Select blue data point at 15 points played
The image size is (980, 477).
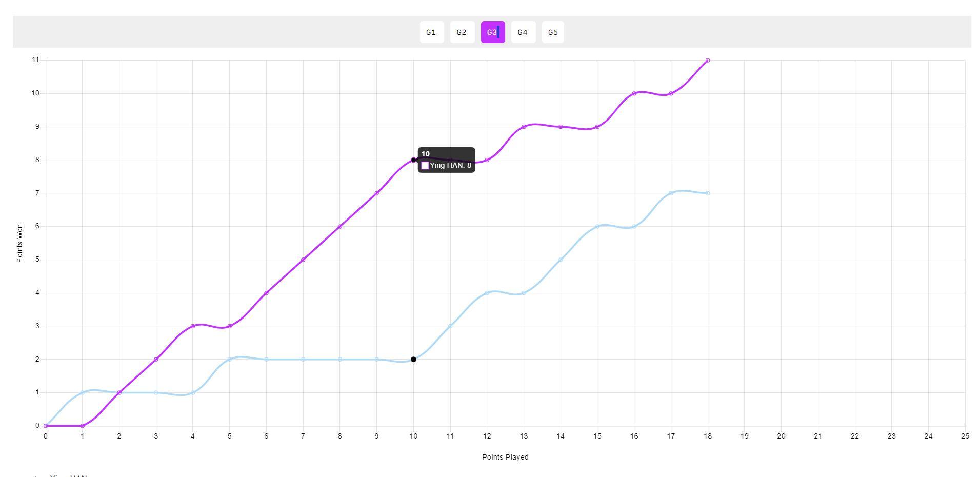pyautogui.click(x=597, y=227)
